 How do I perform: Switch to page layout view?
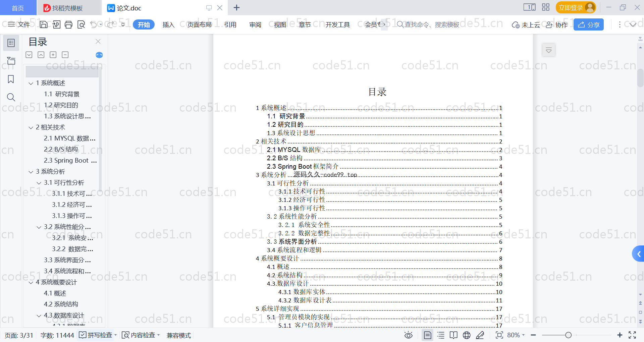pos(427,335)
